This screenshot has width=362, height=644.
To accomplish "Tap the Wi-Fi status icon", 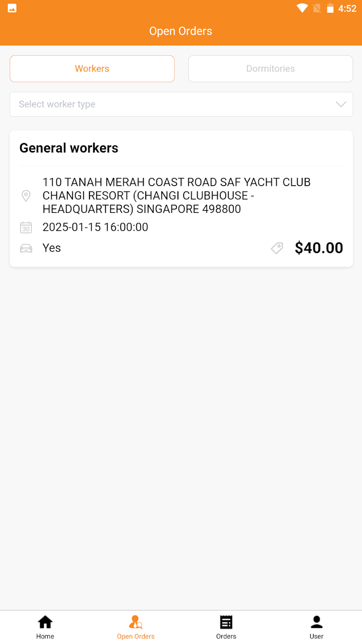I will coord(302,8).
